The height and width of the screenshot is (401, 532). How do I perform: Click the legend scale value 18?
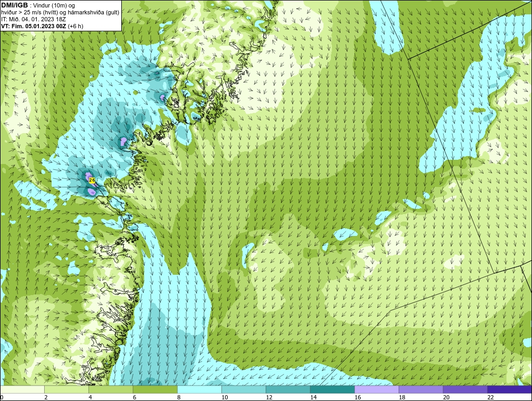402,398
